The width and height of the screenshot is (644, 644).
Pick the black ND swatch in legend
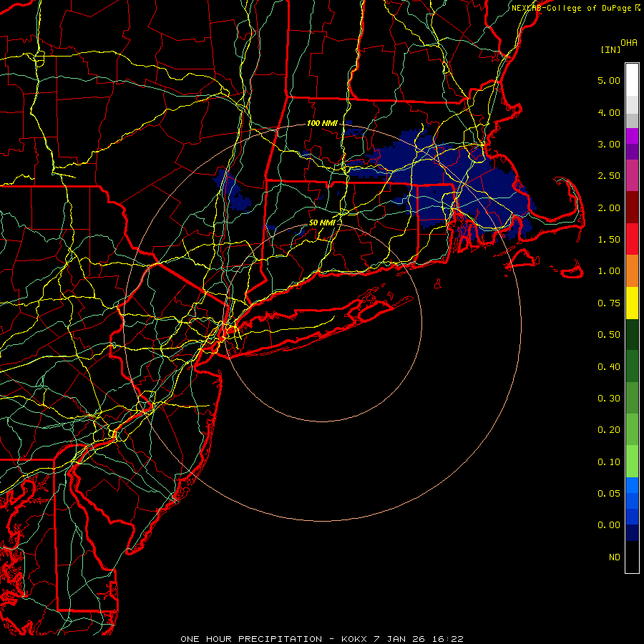point(632,557)
